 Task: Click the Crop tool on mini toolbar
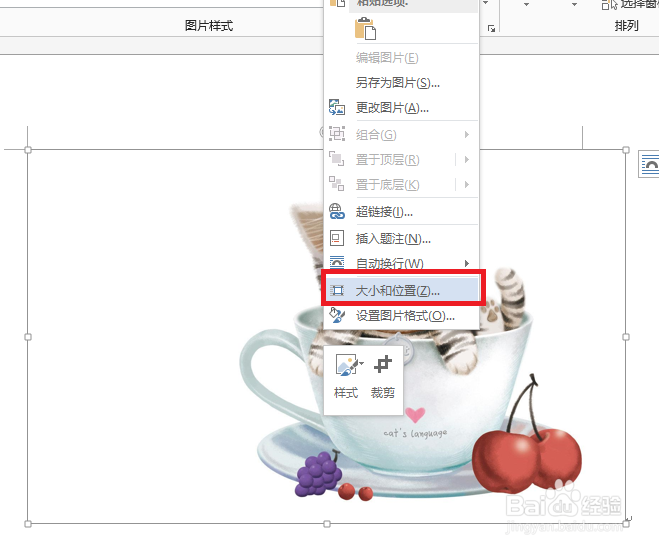point(383,377)
